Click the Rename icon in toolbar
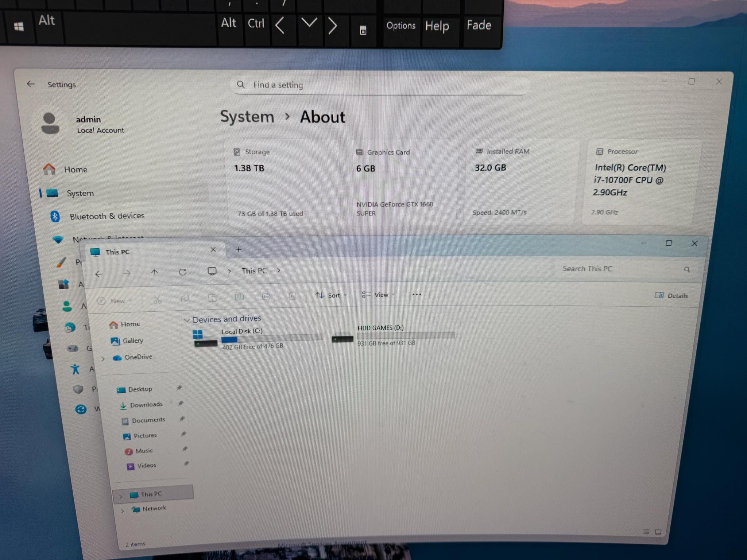 (239, 297)
